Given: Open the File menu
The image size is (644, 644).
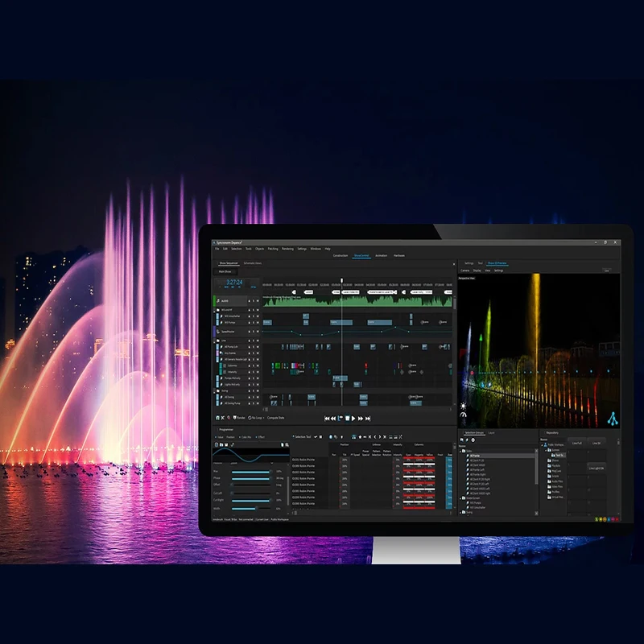Looking at the screenshot, I should click(217, 249).
